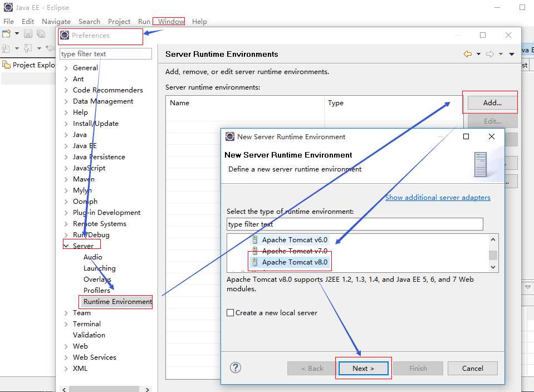The width and height of the screenshot is (534, 392).
Task: Open back history dropdown arrow in Preferences
Action: tap(478, 54)
